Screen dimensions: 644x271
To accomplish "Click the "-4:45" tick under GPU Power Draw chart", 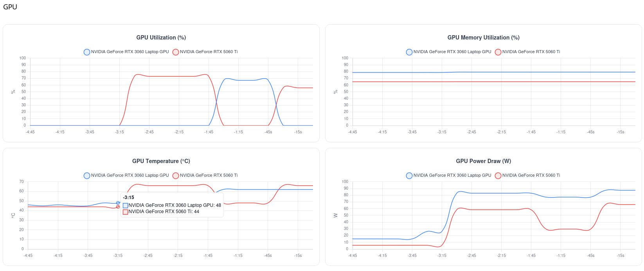I will 353,256.
